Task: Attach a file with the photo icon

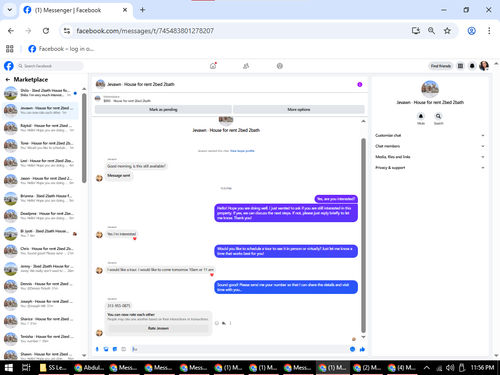Action: [x=106, y=349]
